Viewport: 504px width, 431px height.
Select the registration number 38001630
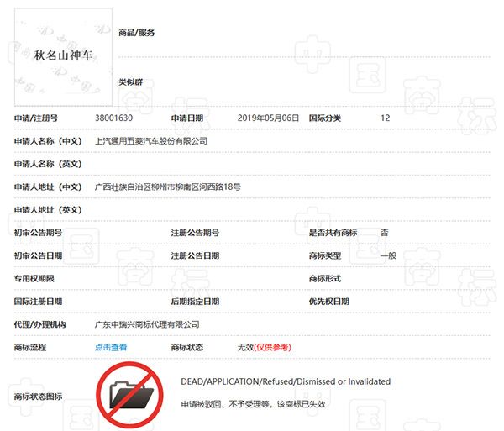(x=114, y=118)
